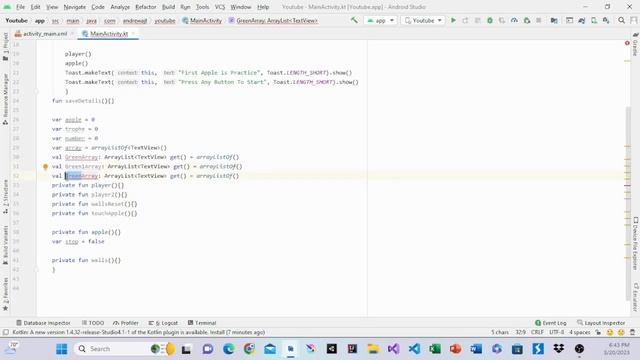This screenshot has height=360, width=640.
Task: Collapse fold marker at class closing brace
Action: [x=36, y=269]
